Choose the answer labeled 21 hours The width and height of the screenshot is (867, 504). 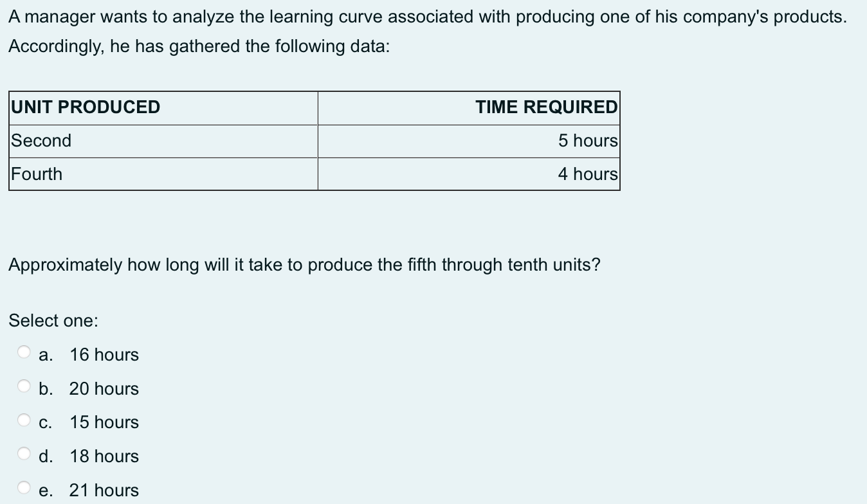click(x=104, y=490)
